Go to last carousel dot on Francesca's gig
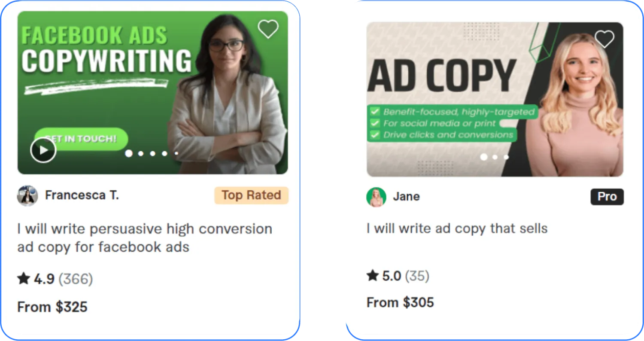 [x=176, y=153]
